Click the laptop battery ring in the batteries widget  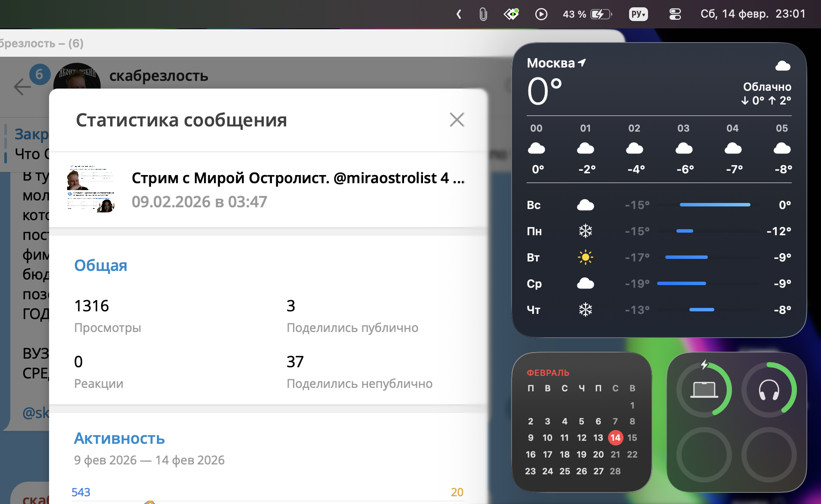[704, 390]
